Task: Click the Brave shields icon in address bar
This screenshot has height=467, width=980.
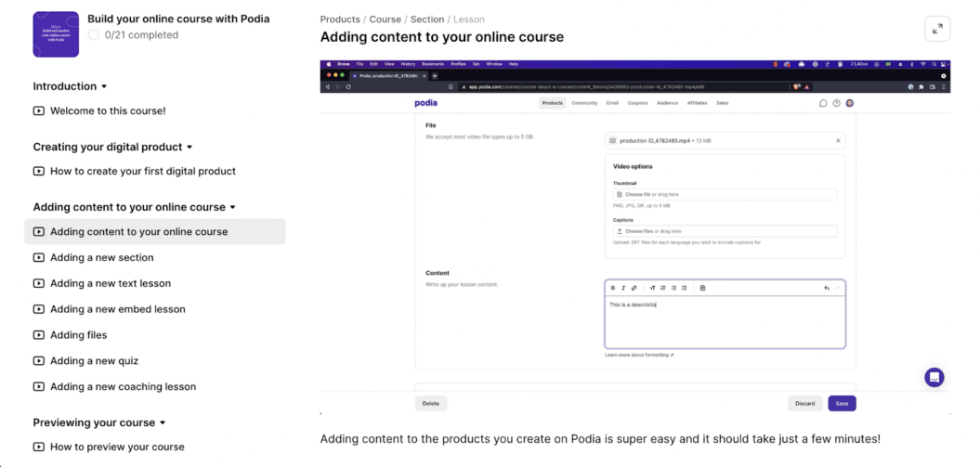Action: tap(796, 86)
